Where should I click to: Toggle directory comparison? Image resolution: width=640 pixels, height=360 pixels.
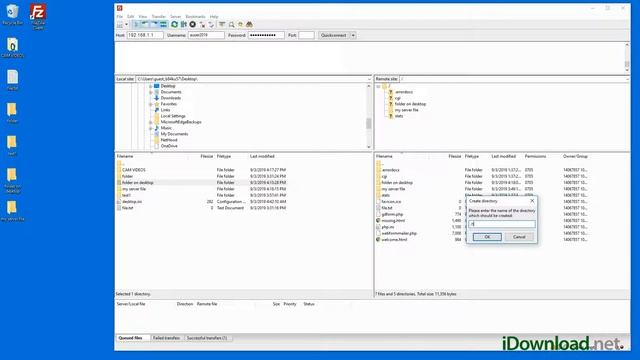tap(231, 24)
